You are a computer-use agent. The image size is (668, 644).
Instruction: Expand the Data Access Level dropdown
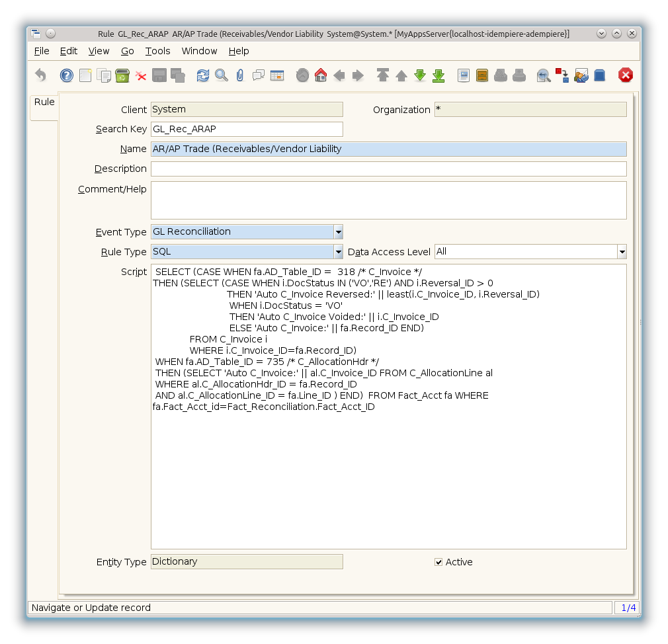point(622,252)
